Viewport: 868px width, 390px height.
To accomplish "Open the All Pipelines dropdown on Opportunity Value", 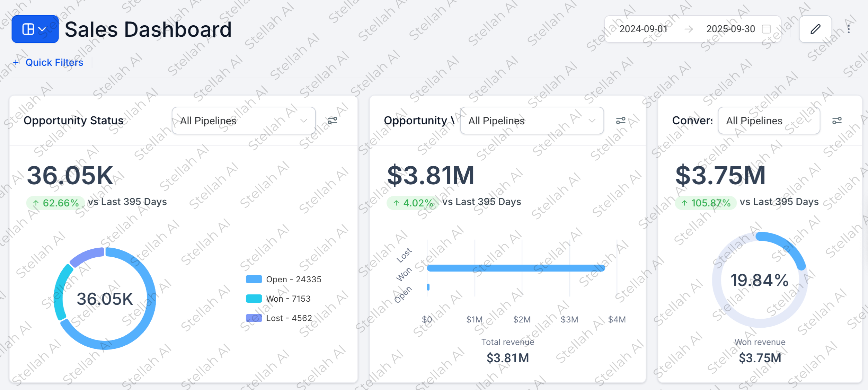I will (x=532, y=120).
